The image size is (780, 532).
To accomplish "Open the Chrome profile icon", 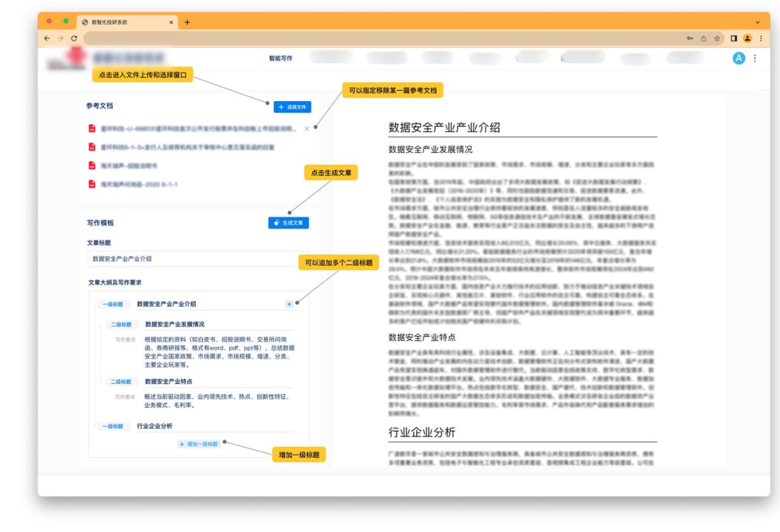I will tap(747, 38).
